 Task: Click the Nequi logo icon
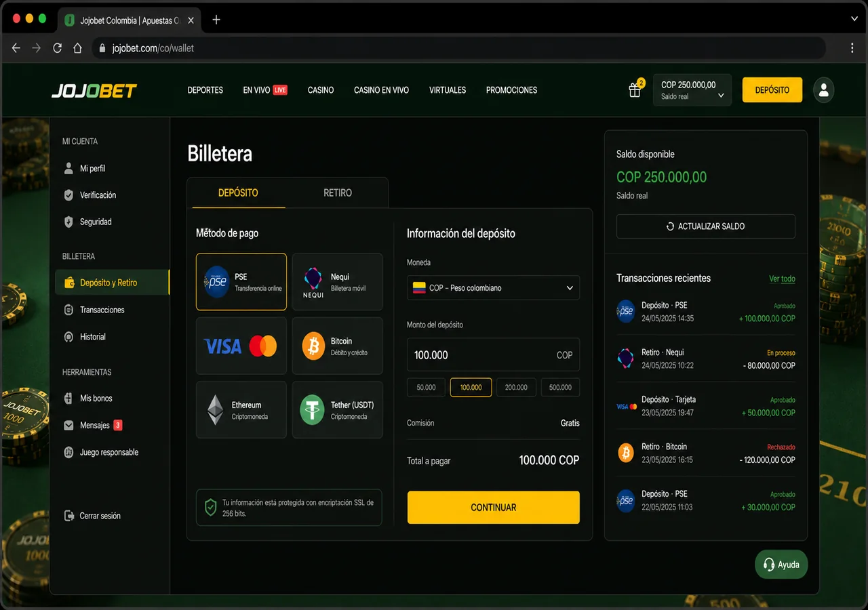(x=313, y=282)
